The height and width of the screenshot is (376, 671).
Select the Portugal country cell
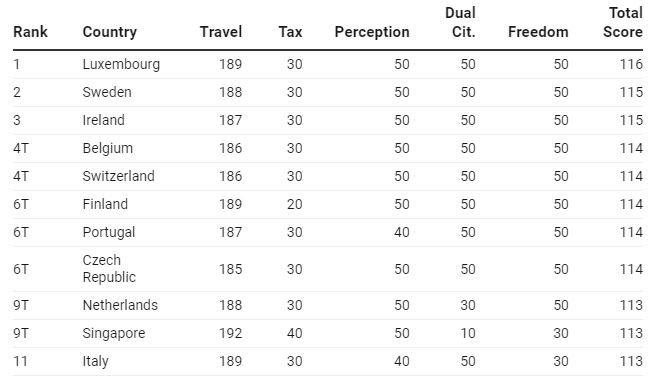tap(109, 232)
